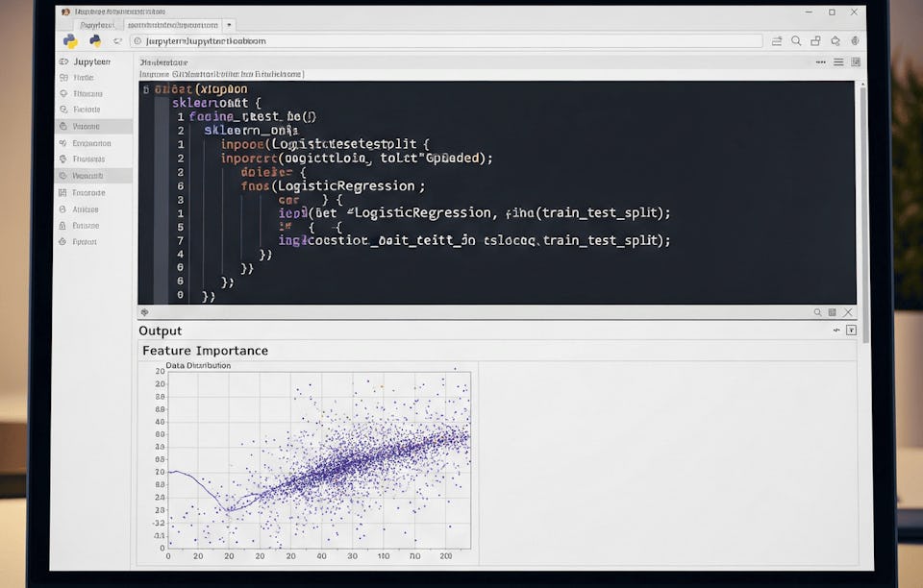Screen dimensions: 923x588
Task: Select the first sidebar item below Jupyter heading
Action: (x=84, y=78)
